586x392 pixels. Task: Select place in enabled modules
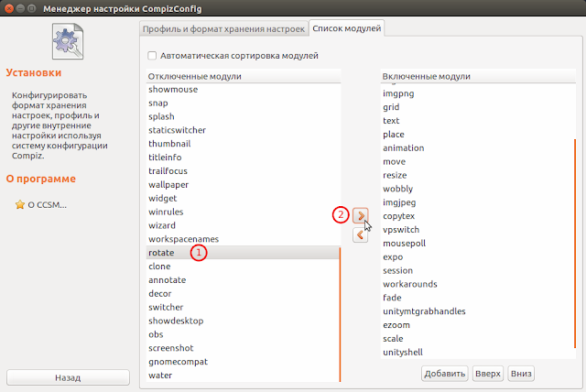(477, 135)
